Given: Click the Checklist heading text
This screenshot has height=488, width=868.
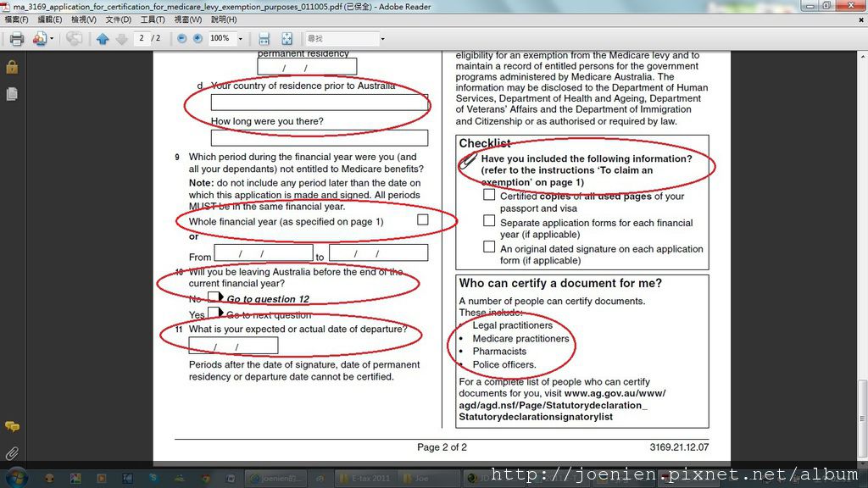Looking at the screenshot, I should click(x=484, y=142).
